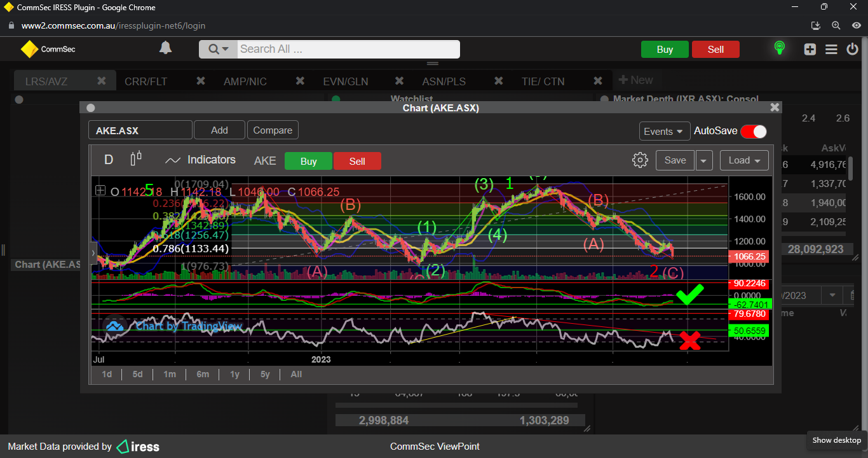Open chart settings gear icon
Viewport: 868px width, 458px height.
[x=640, y=160]
